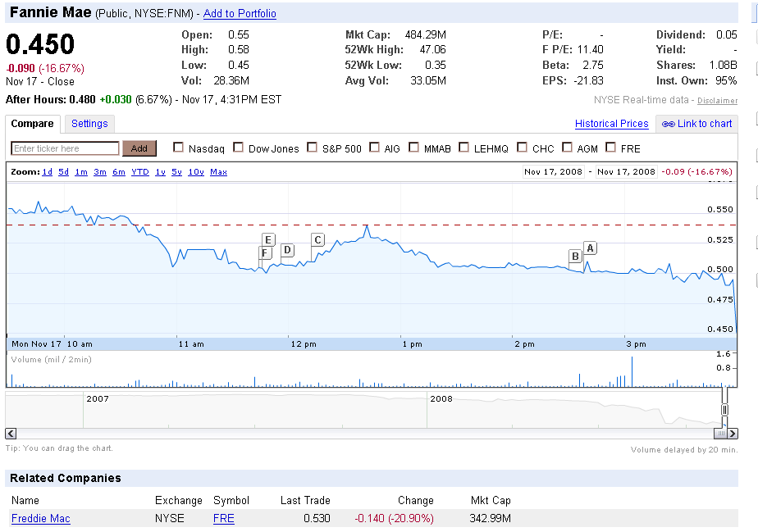Toggle the CHC checkbox
The height and width of the screenshot is (532, 758).
point(522,148)
